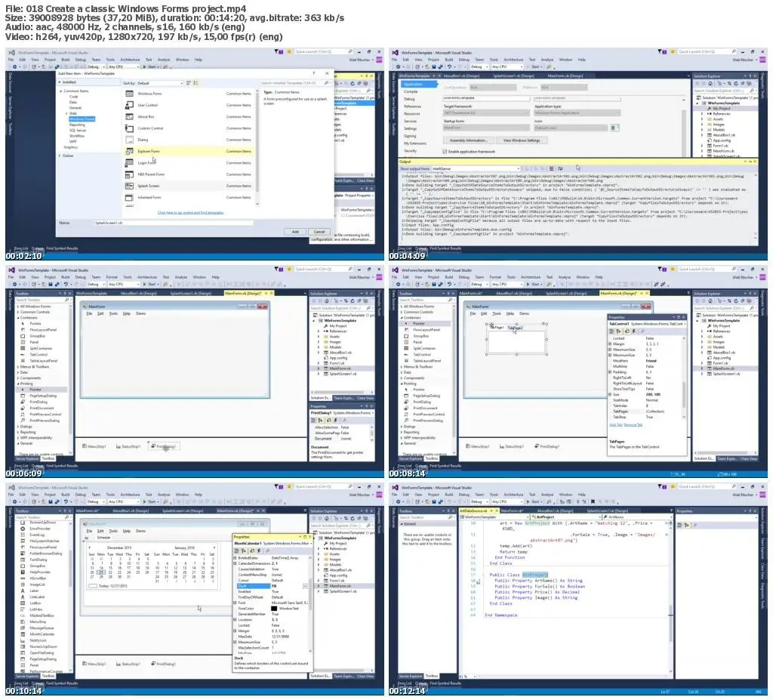Pick PageSetupDialog toolbox item in 00:06:09 frame

pyautogui.click(x=43, y=396)
